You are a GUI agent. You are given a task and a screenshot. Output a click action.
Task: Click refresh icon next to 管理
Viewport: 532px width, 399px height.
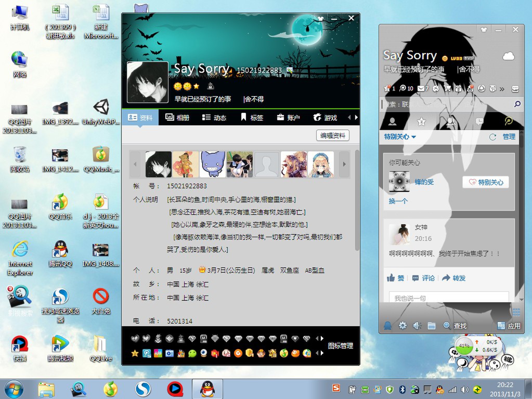point(492,137)
